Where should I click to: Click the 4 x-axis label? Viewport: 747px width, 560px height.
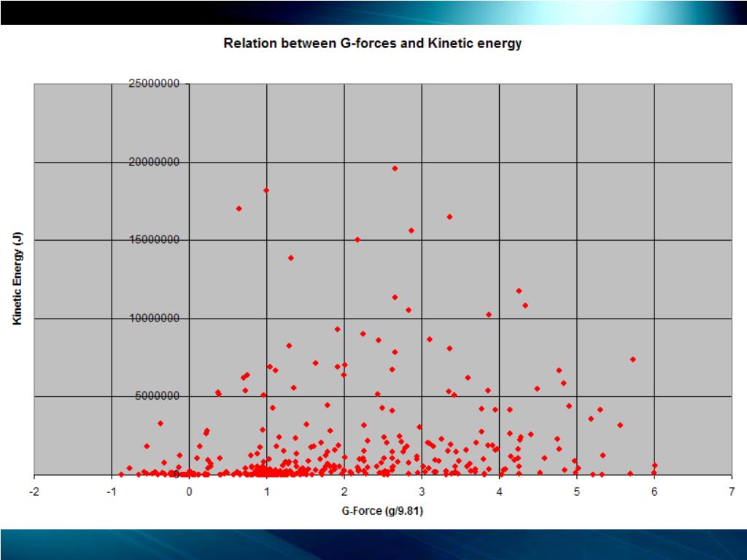(x=499, y=492)
